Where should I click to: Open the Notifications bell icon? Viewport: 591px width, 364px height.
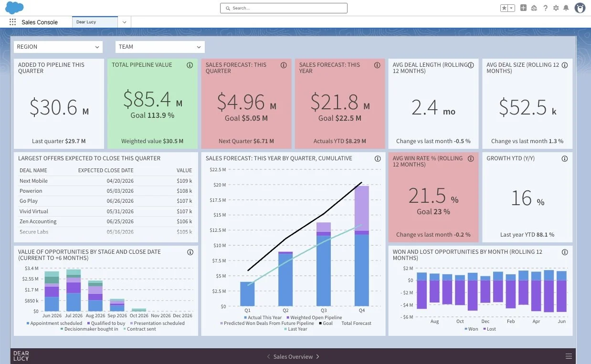[x=566, y=8]
